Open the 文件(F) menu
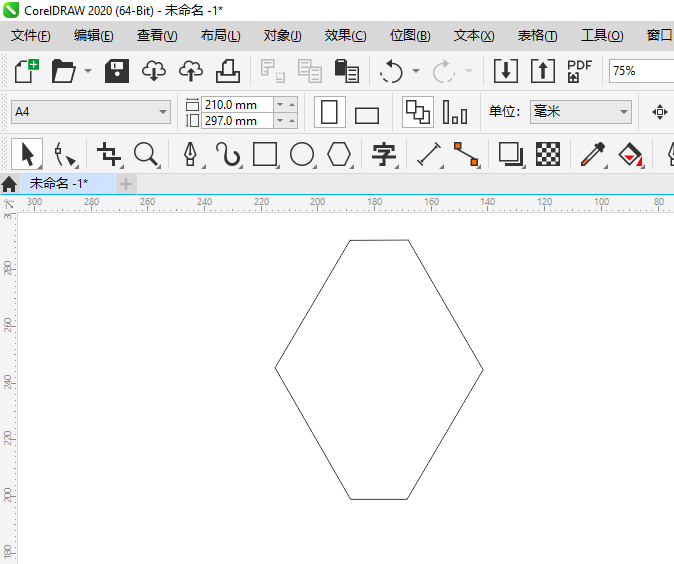The height and width of the screenshot is (564, 674). coord(30,35)
